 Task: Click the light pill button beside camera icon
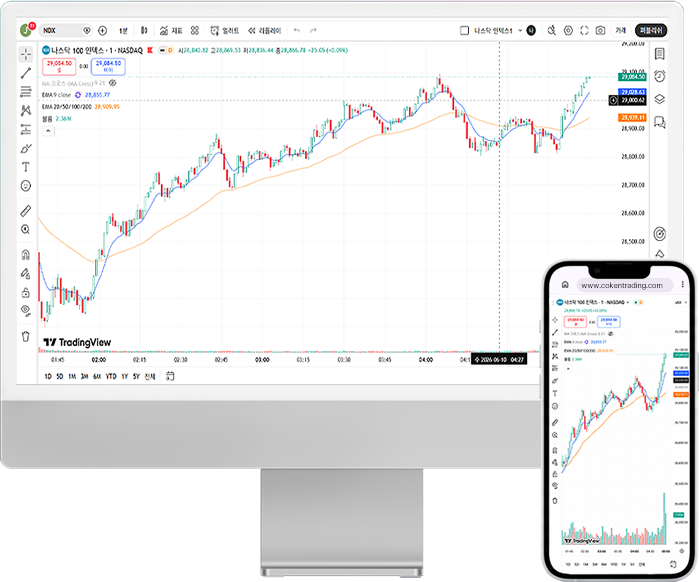point(621,30)
